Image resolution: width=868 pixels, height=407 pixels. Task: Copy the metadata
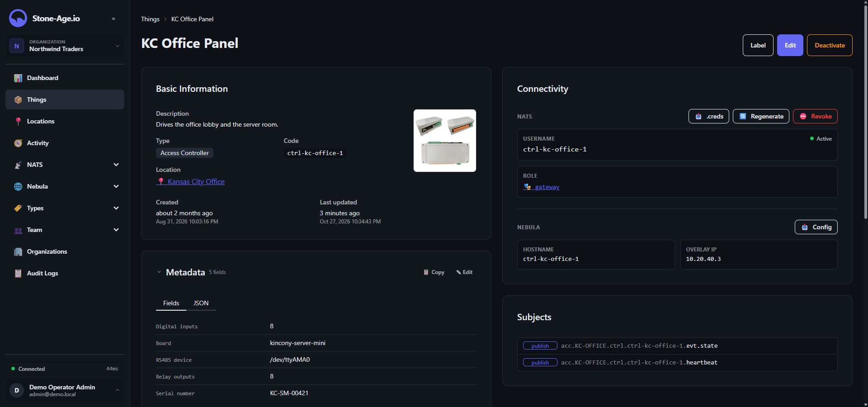pos(434,272)
